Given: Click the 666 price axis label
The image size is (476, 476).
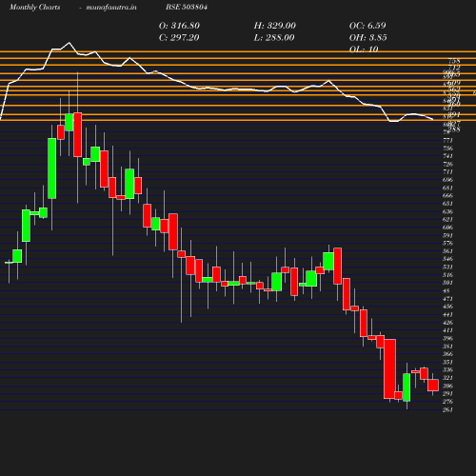Looking at the screenshot, I should coord(447,195).
